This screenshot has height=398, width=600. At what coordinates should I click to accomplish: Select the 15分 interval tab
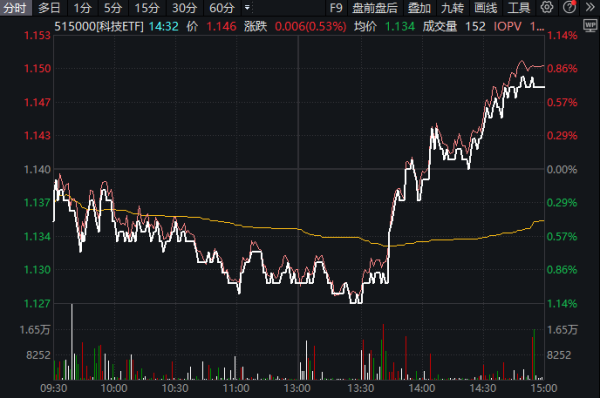(x=147, y=8)
